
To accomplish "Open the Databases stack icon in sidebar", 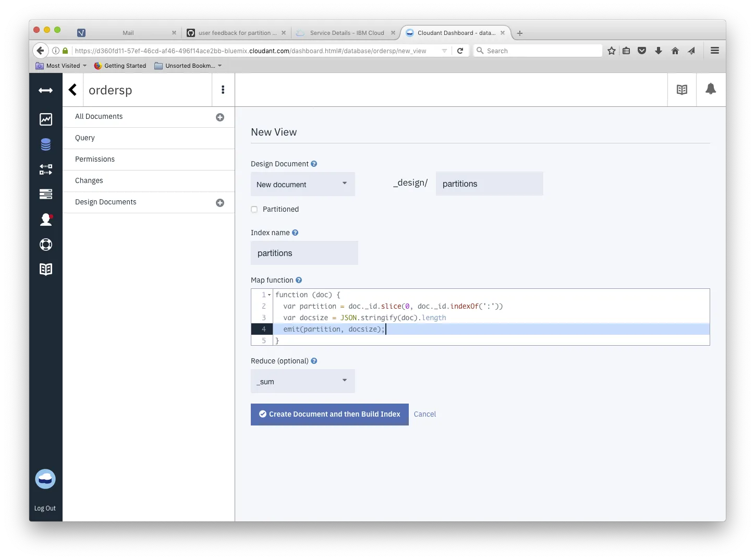I will [46, 144].
